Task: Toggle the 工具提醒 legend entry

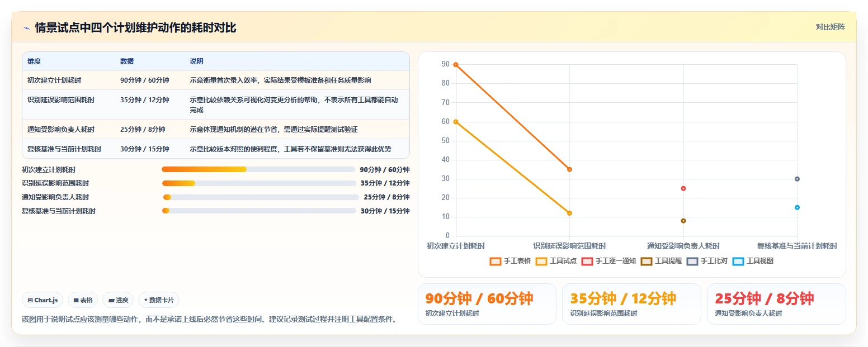Action: (x=661, y=261)
